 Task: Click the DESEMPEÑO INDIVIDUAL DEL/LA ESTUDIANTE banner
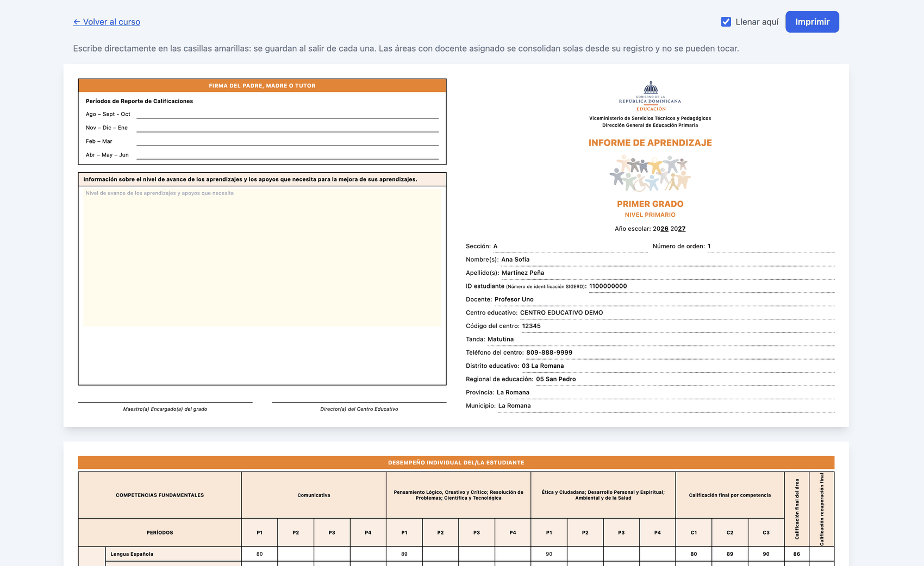[456, 463]
